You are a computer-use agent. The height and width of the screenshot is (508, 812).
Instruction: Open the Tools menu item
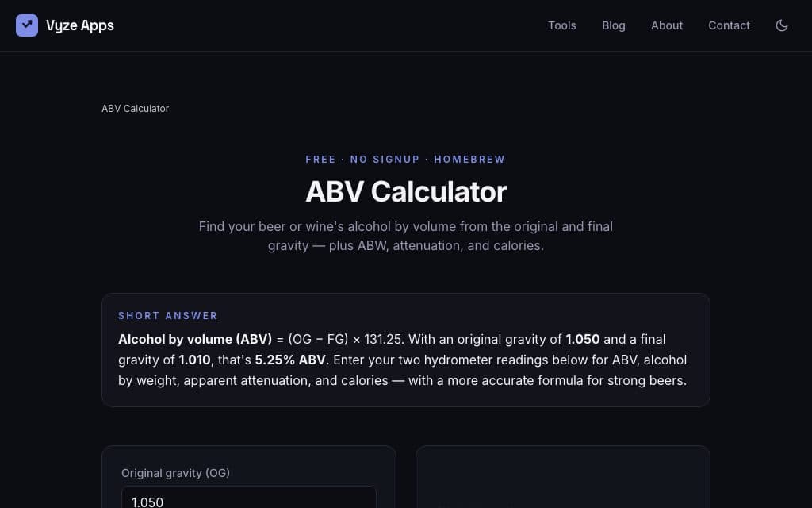click(562, 25)
